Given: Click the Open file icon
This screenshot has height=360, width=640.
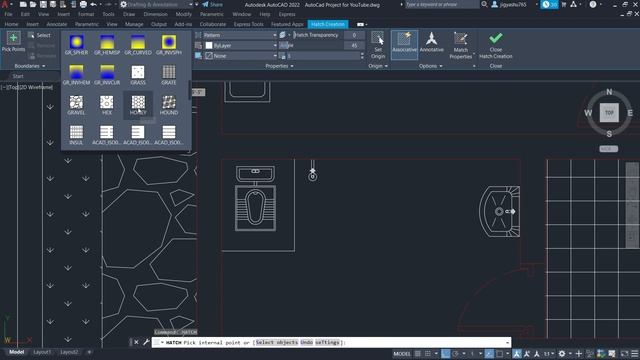Looking at the screenshot, I should pyautogui.click(x=33, y=5).
